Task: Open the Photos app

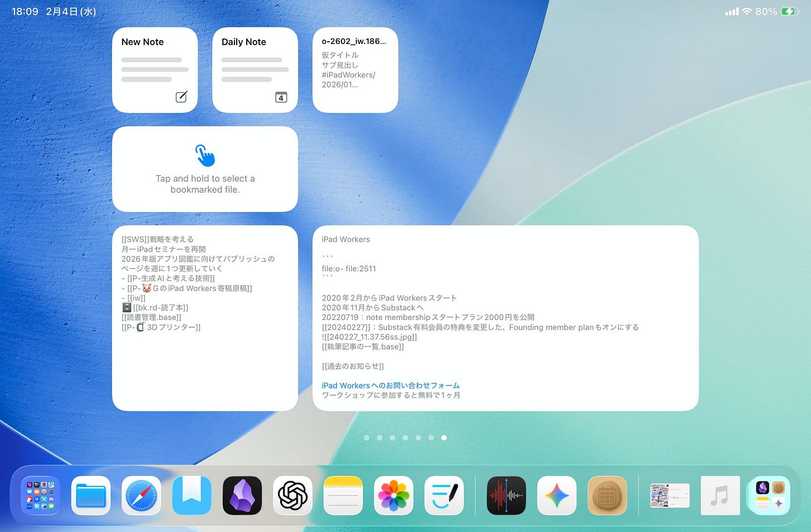Action: (394, 495)
